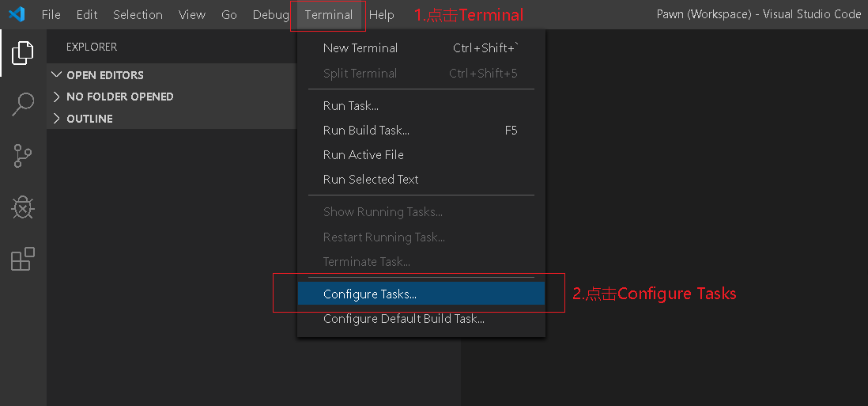Open the Debug bug icon
The width and height of the screenshot is (868, 406).
[23, 207]
